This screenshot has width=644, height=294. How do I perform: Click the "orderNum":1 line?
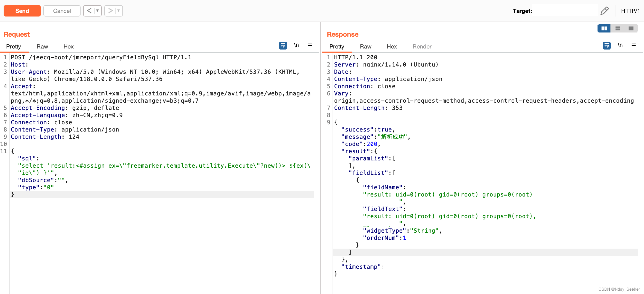click(x=384, y=238)
